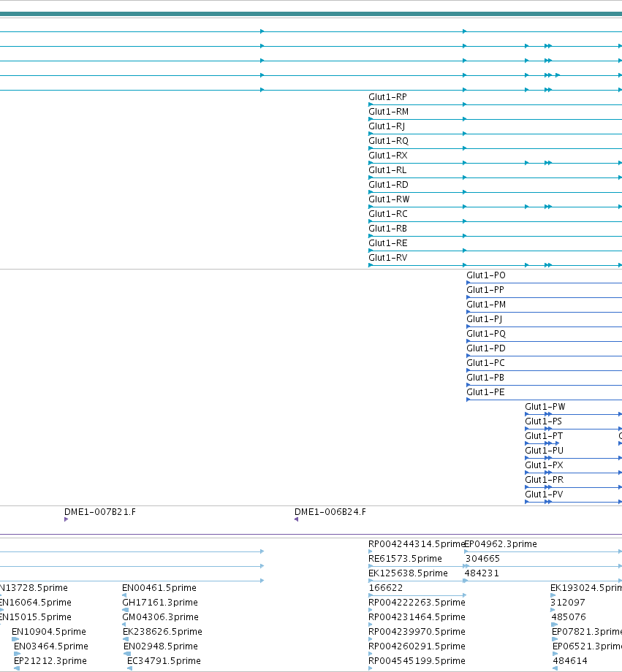Select protein feature Glut1-PU
The width and height of the screenshot is (622, 672).
pyautogui.click(x=545, y=450)
